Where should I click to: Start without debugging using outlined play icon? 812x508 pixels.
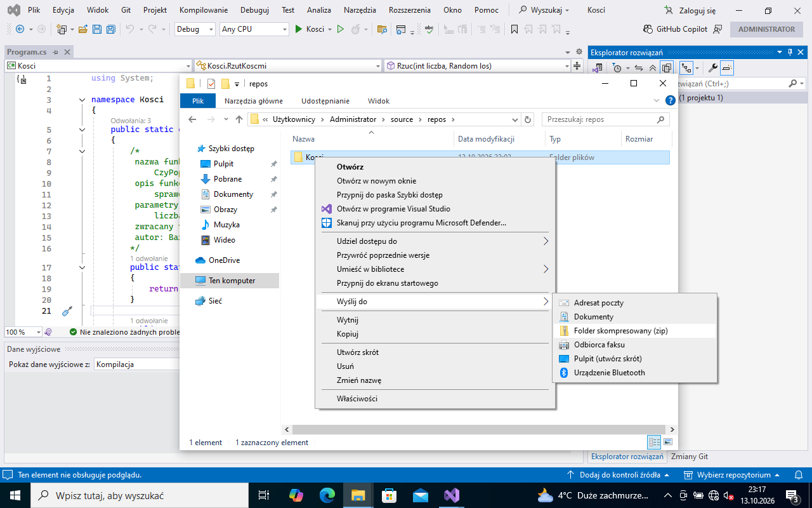click(x=341, y=29)
